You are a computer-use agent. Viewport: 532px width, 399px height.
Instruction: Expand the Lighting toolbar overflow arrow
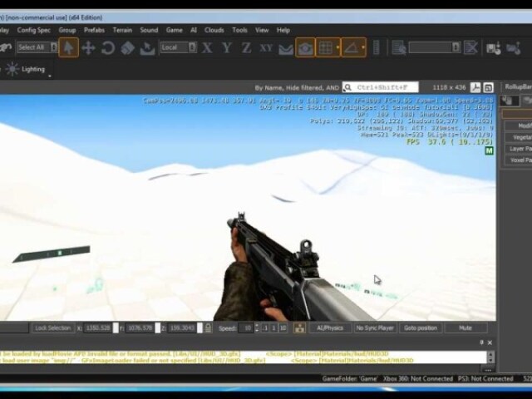coord(50,76)
